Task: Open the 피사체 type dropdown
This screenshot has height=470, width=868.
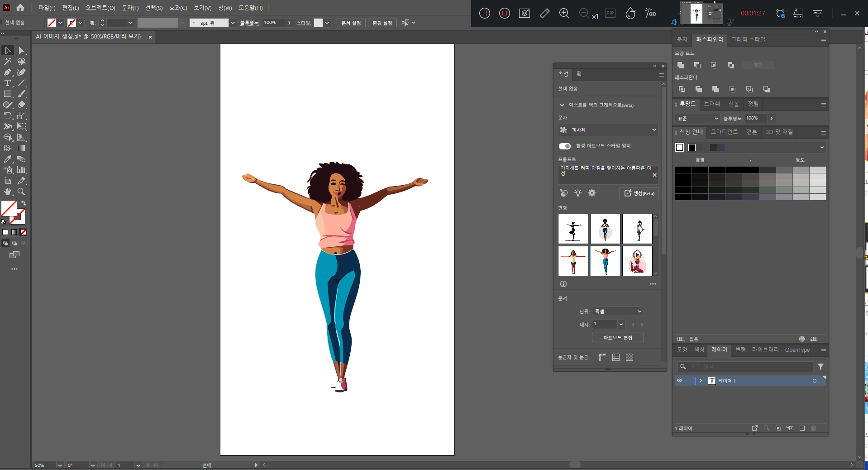Action: 608,130
